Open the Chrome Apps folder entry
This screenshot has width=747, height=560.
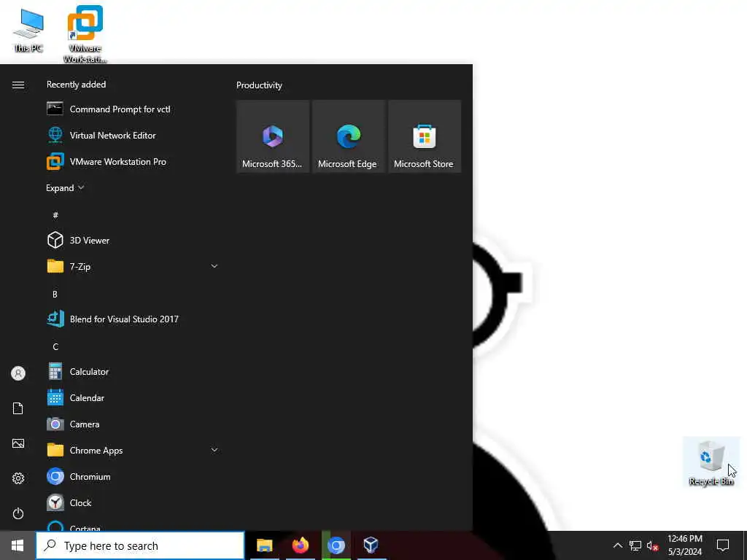[133, 450]
